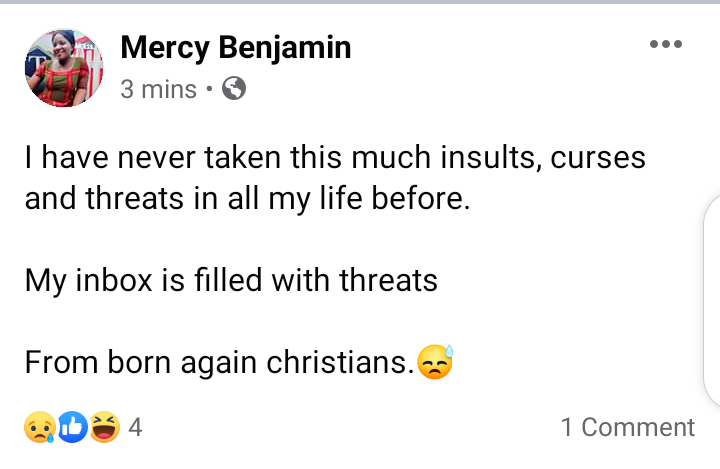Click the white panel edge at right
720x469 pixels.
[712, 300]
